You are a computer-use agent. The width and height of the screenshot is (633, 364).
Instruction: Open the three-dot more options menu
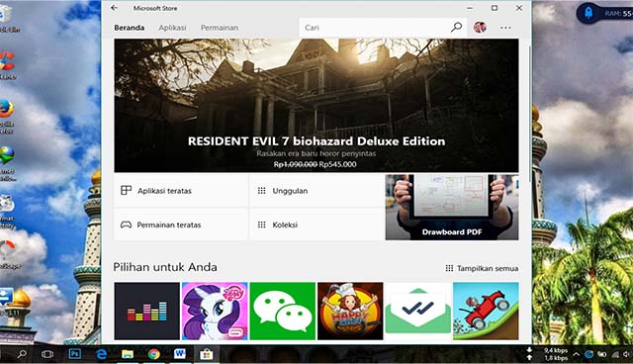pyautogui.click(x=505, y=28)
